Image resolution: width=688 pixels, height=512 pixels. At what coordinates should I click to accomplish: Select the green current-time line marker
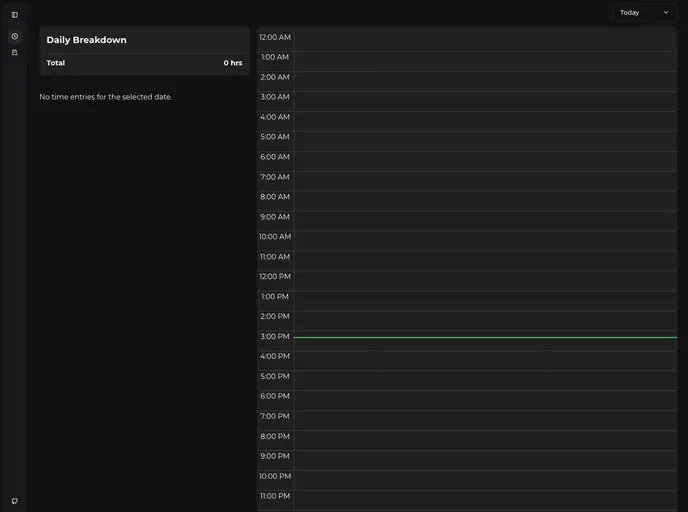click(x=485, y=337)
